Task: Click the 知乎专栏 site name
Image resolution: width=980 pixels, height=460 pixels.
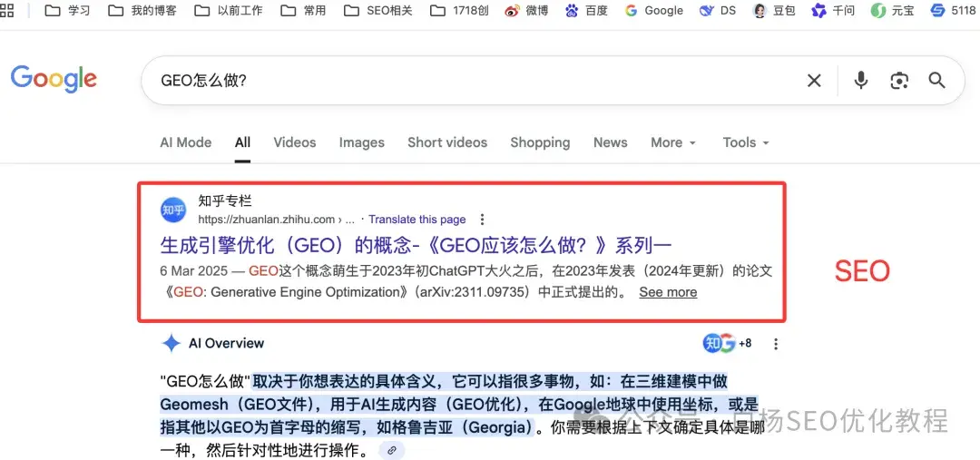Action: click(225, 201)
